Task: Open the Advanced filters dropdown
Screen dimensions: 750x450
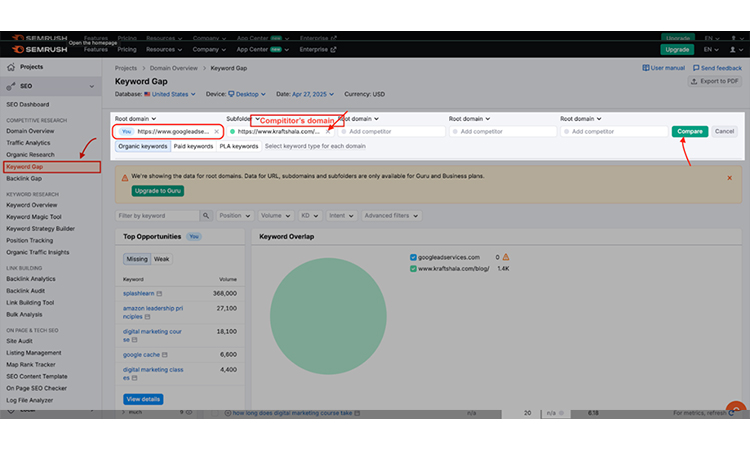Action: point(391,216)
